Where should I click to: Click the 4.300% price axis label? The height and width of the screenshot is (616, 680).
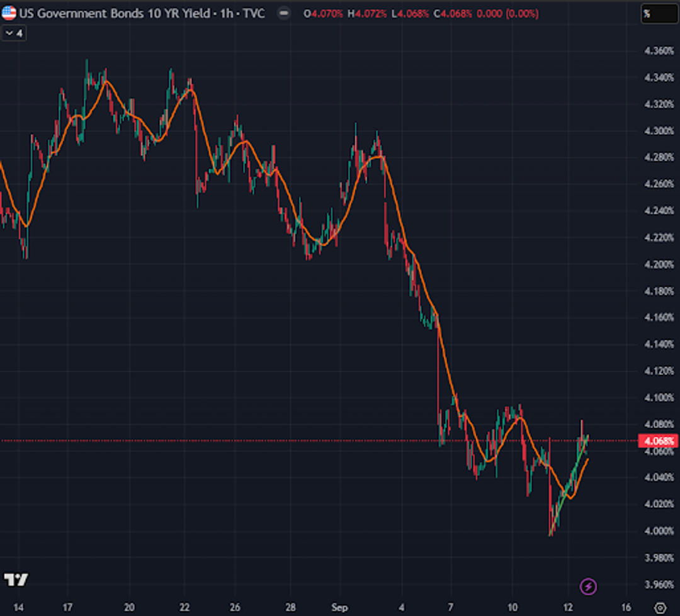click(659, 131)
